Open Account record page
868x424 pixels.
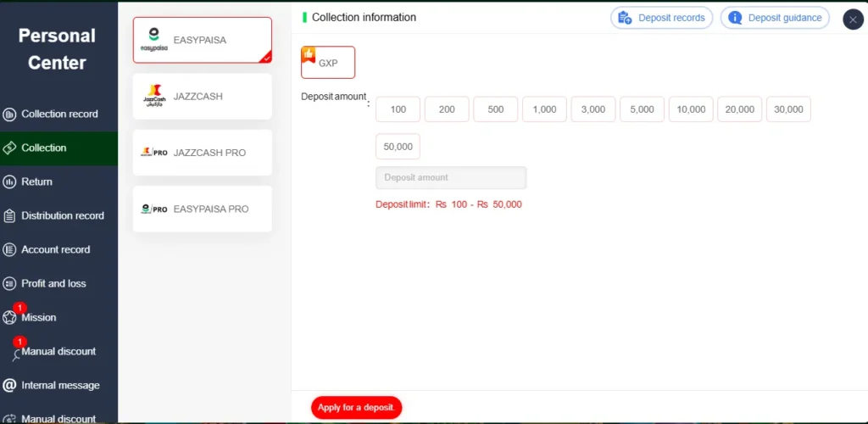(58, 249)
